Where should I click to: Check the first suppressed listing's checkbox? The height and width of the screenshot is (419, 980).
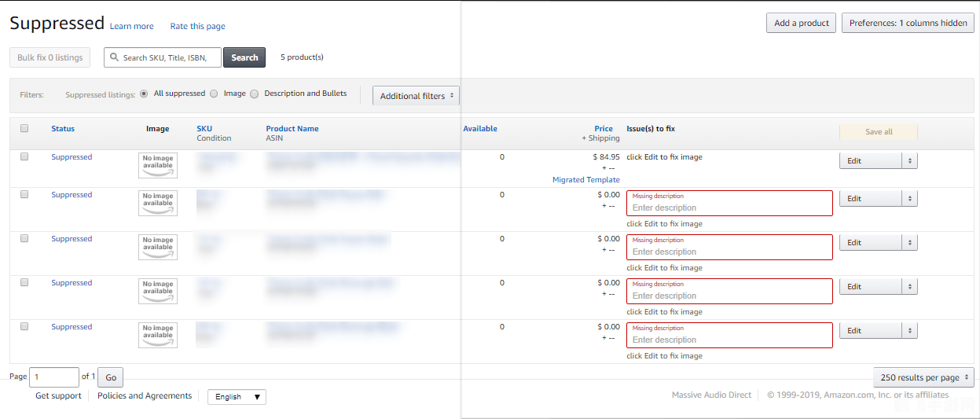[24, 157]
